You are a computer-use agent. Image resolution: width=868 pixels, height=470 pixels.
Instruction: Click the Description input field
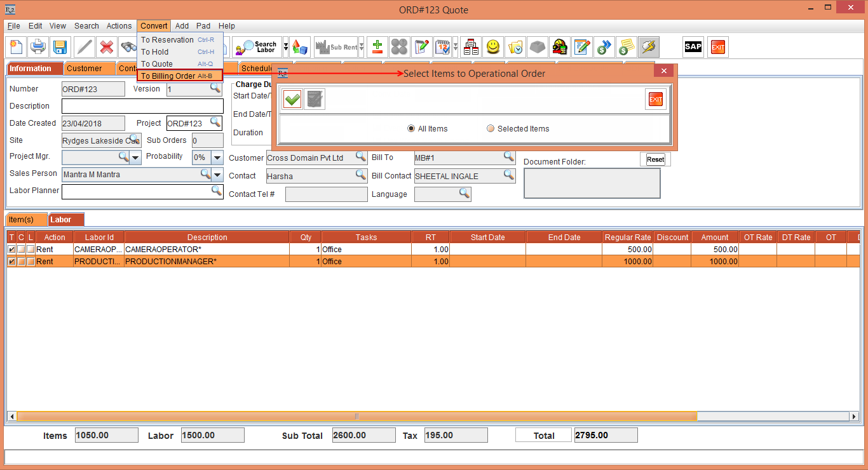pos(142,106)
